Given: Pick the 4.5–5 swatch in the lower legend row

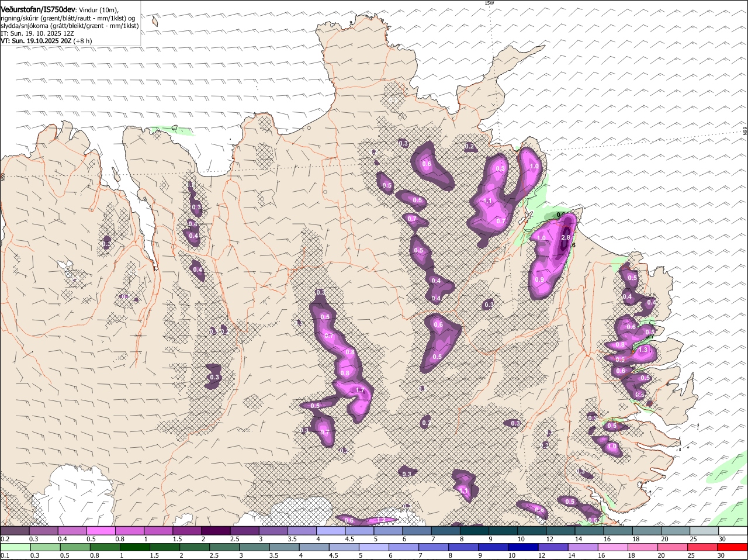Looking at the screenshot, I should 344,548.
